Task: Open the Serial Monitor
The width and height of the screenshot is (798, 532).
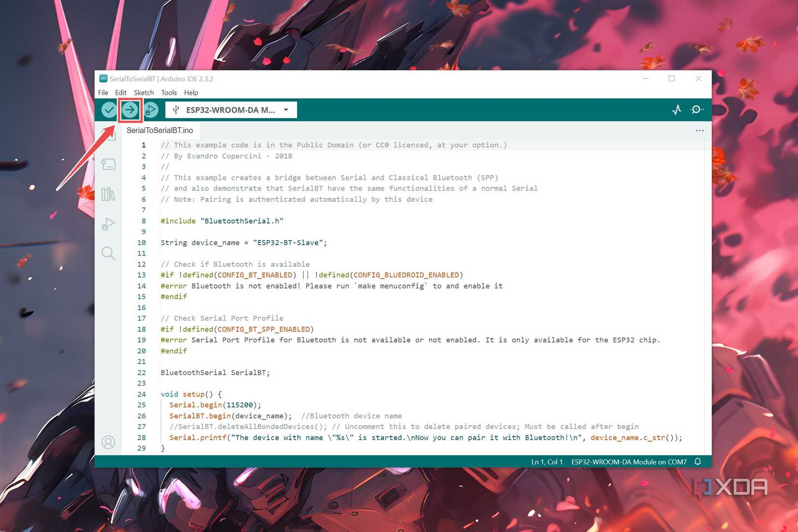Action: (697, 110)
